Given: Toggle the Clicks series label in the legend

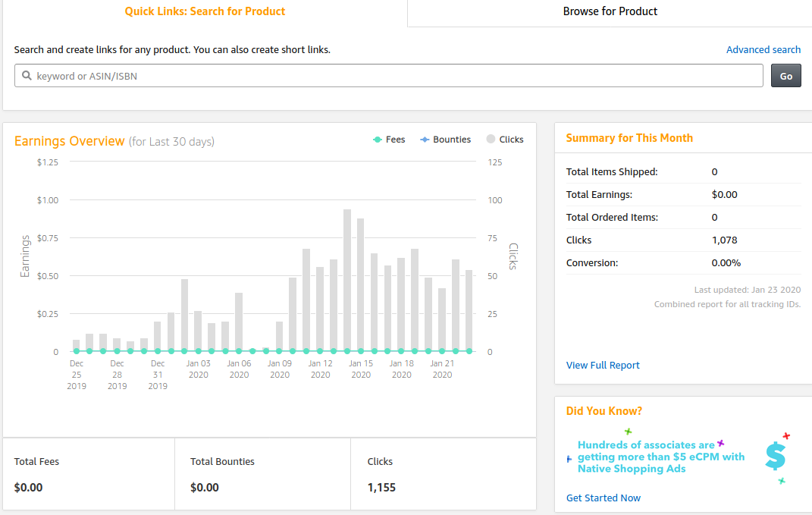Looking at the screenshot, I should pos(511,140).
